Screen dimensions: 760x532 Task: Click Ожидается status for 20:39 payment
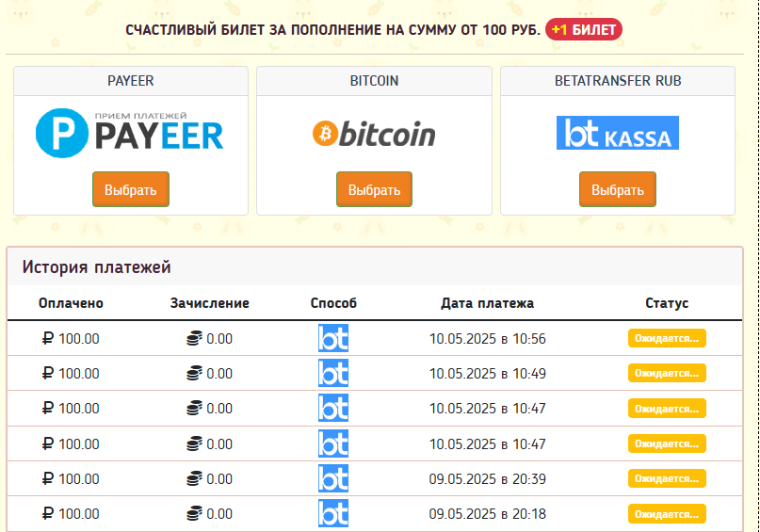pyautogui.click(x=667, y=479)
